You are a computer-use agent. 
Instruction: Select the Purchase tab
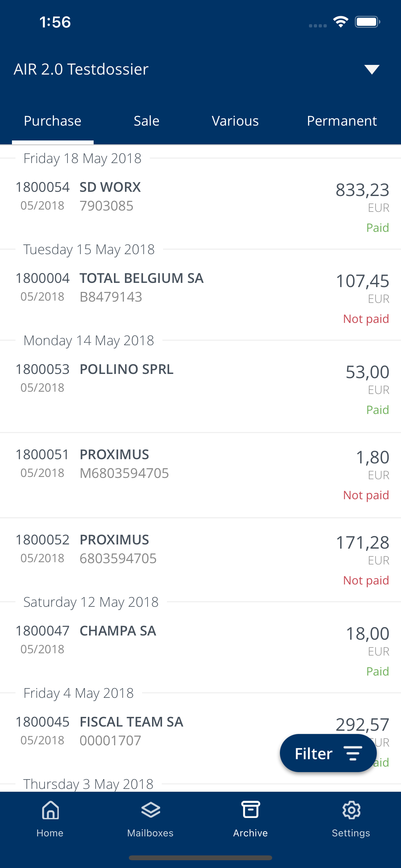[x=53, y=121]
